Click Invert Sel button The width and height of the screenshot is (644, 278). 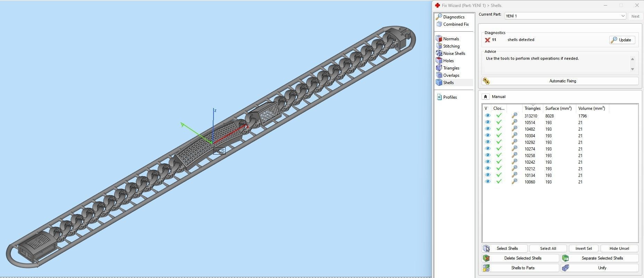[x=584, y=248]
